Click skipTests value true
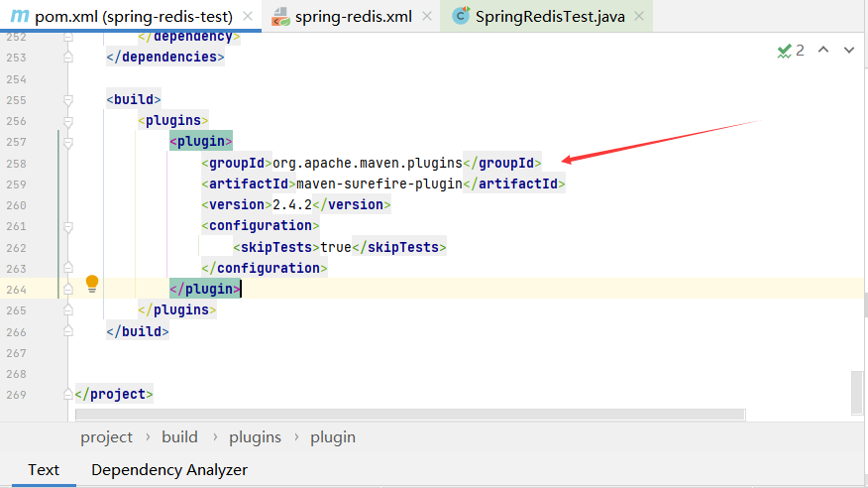The height and width of the screenshot is (488, 868). click(x=336, y=247)
